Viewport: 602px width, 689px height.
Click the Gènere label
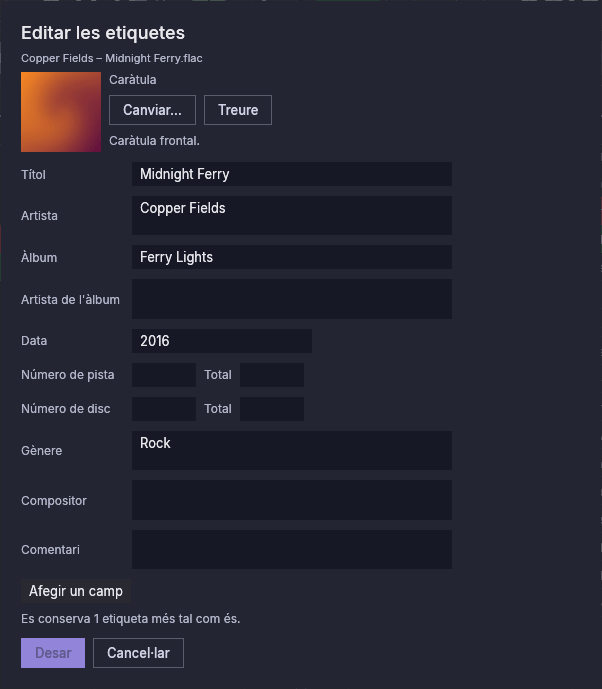(x=42, y=450)
